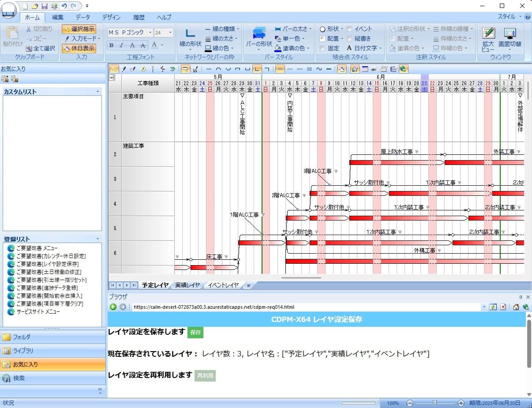The height and width of the screenshot is (408, 532).
Task: Zoom out with the minus icon
Action: [410, 403]
